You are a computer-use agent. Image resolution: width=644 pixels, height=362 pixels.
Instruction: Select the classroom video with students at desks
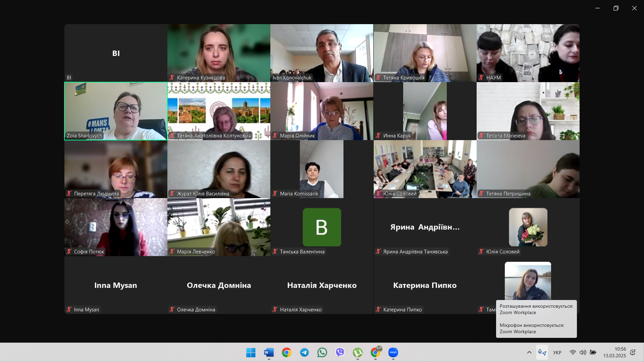[x=425, y=169]
